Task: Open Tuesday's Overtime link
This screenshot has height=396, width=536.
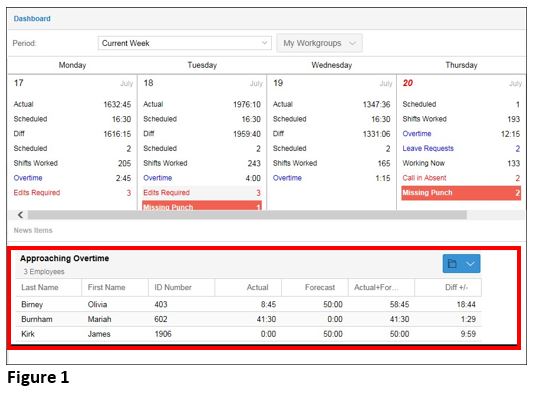Action: tap(158, 178)
